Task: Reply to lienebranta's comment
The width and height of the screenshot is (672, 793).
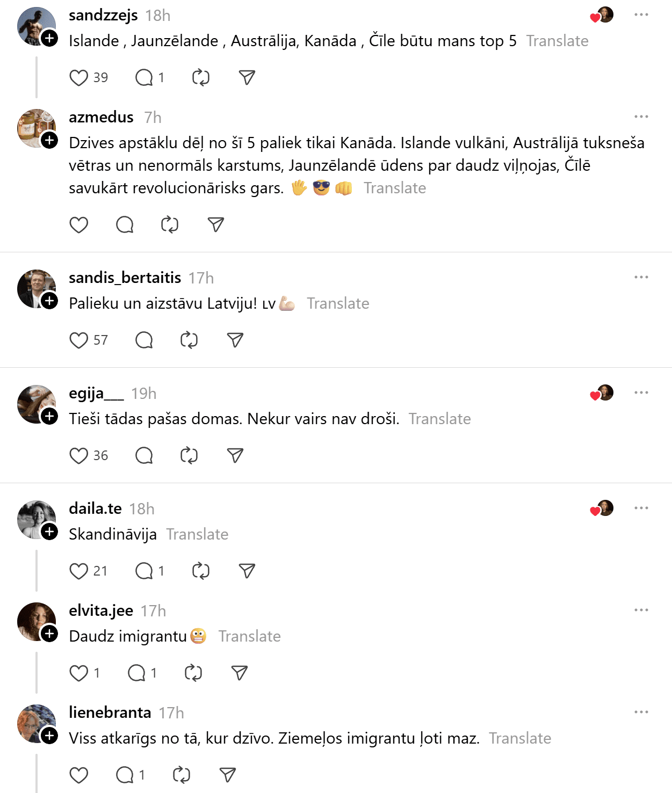Action: click(125, 775)
